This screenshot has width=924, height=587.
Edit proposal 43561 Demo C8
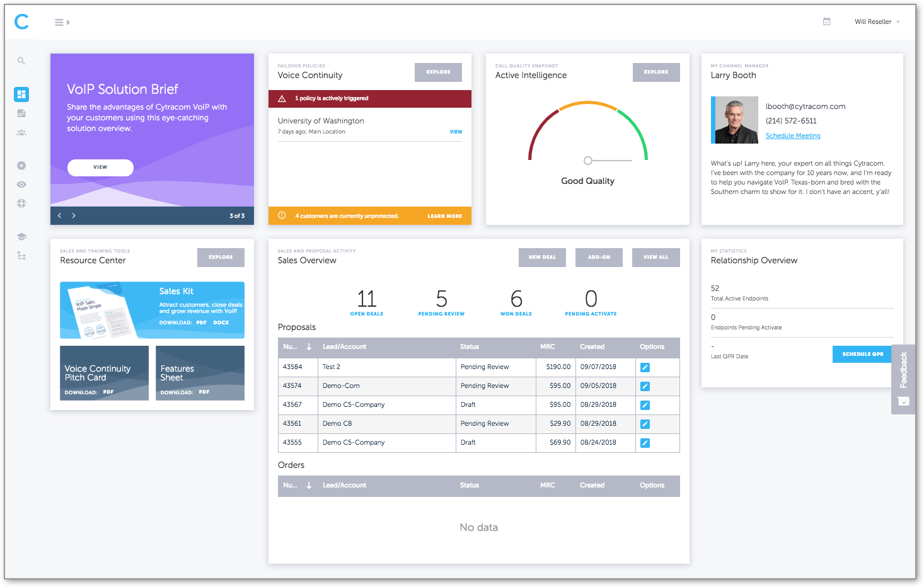pos(645,425)
